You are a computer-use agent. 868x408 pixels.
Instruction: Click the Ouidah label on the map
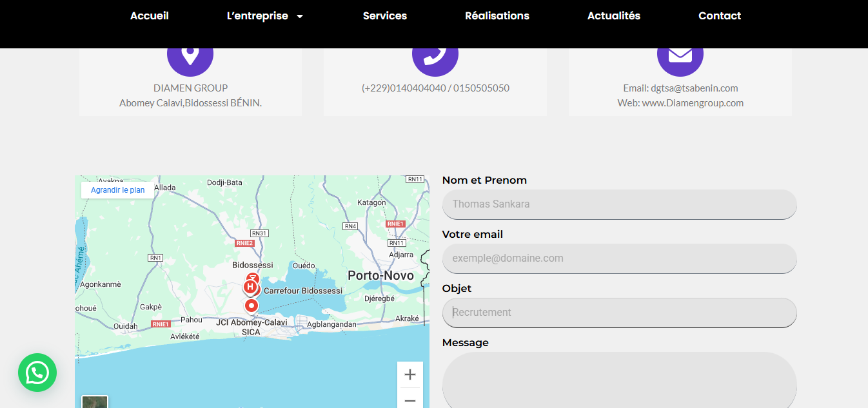(x=126, y=326)
